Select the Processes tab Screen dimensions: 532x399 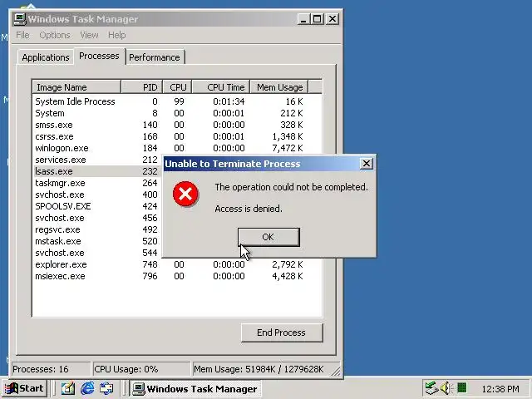point(99,56)
